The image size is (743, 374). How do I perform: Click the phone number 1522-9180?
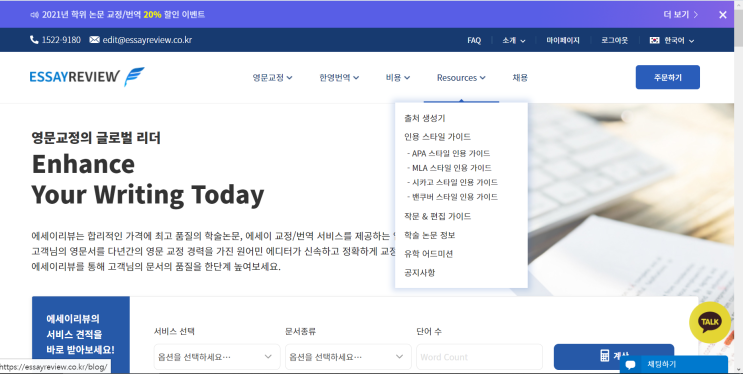click(61, 40)
